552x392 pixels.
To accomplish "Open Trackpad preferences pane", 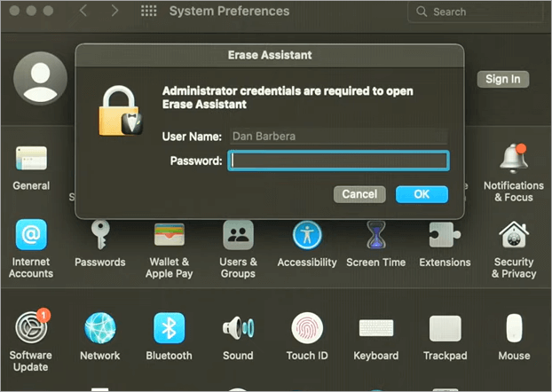I will 445,328.
